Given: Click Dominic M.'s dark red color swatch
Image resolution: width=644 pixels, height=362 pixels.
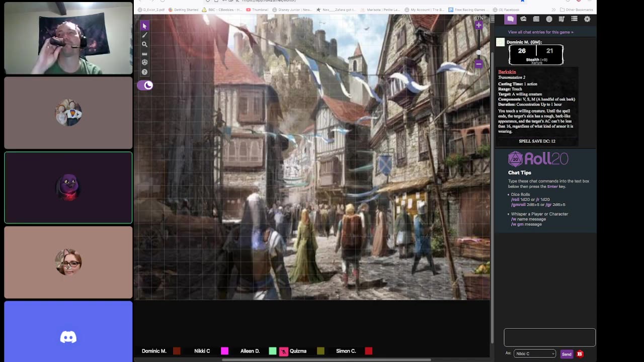Looking at the screenshot, I should 177,351.
